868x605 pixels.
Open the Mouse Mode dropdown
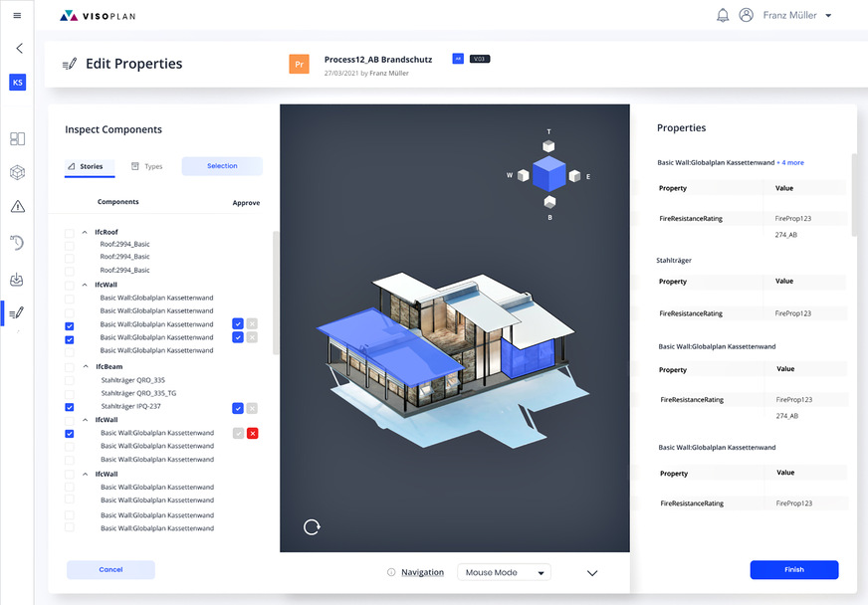click(x=504, y=572)
